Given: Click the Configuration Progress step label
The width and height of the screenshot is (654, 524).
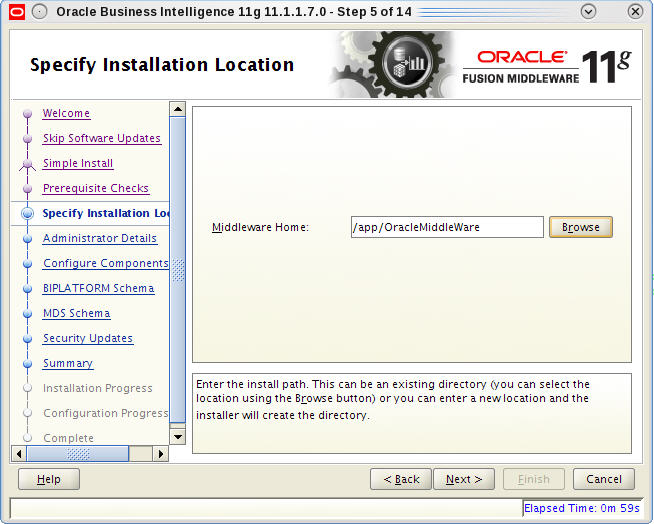Looking at the screenshot, I should [106, 413].
